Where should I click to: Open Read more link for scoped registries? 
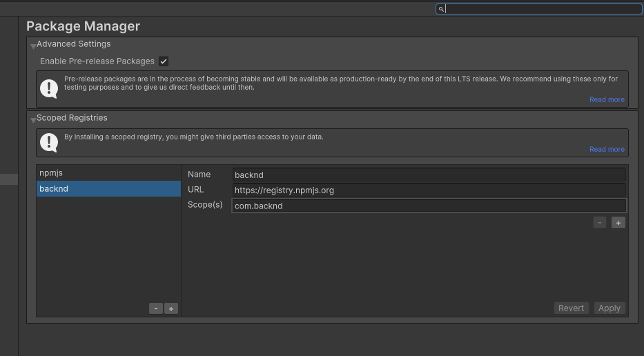(x=606, y=150)
